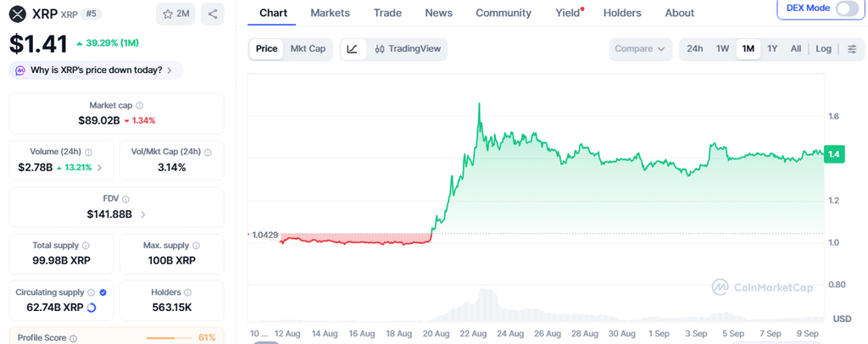Switch chart to Mkt Cap view

[x=308, y=48]
